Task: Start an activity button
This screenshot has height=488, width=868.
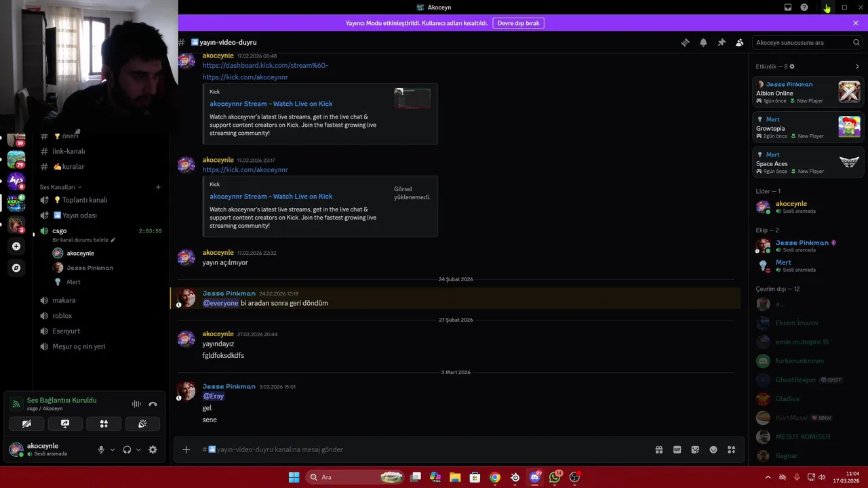Action: click(104, 424)
